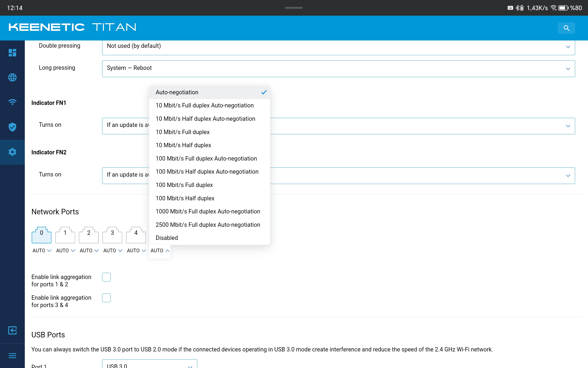Open the management gear sidebar icon
Image resolution: width=588 pixels, height=368 pixels.
point(12,152)
